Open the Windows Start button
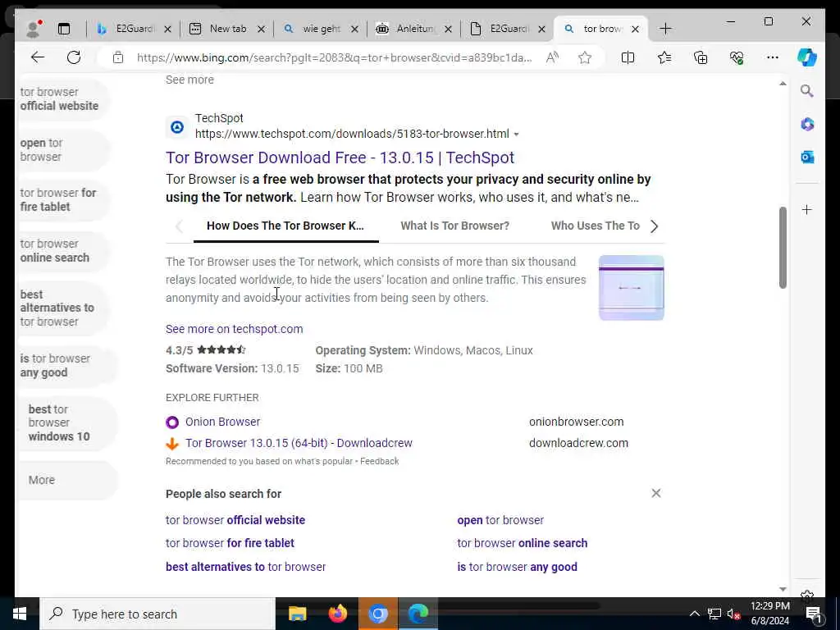840x630 pixels. [x=20, y=614]
